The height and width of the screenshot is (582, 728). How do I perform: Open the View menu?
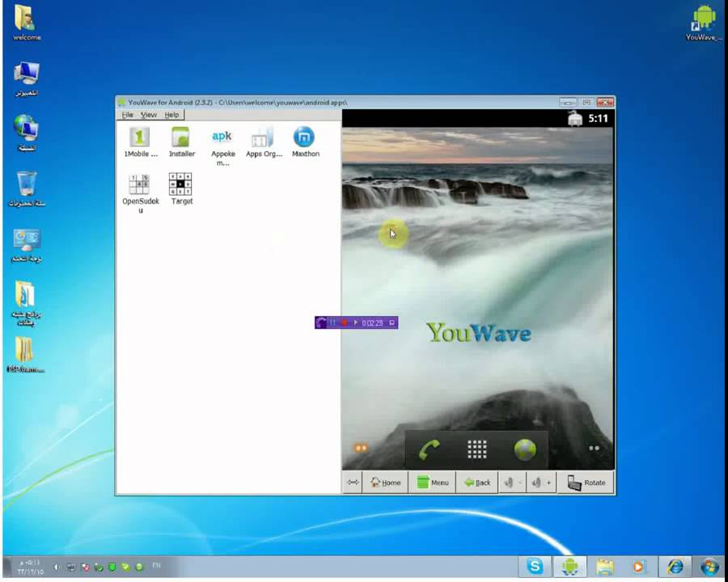tap(149, 115)
